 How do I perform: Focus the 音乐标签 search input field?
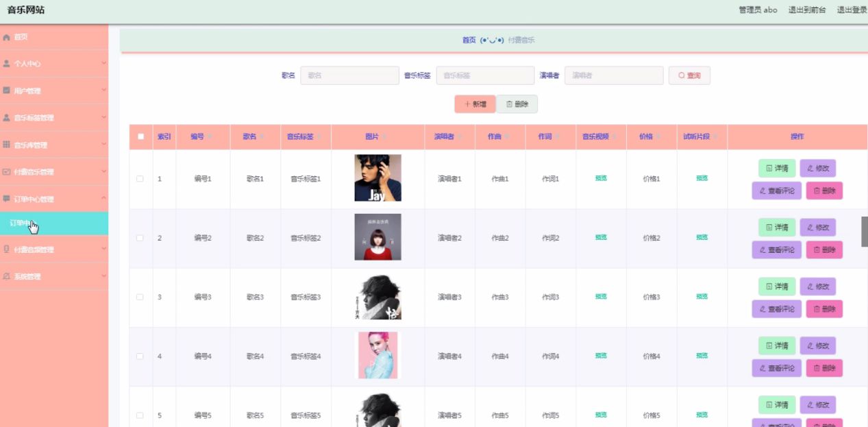point(485,75)
